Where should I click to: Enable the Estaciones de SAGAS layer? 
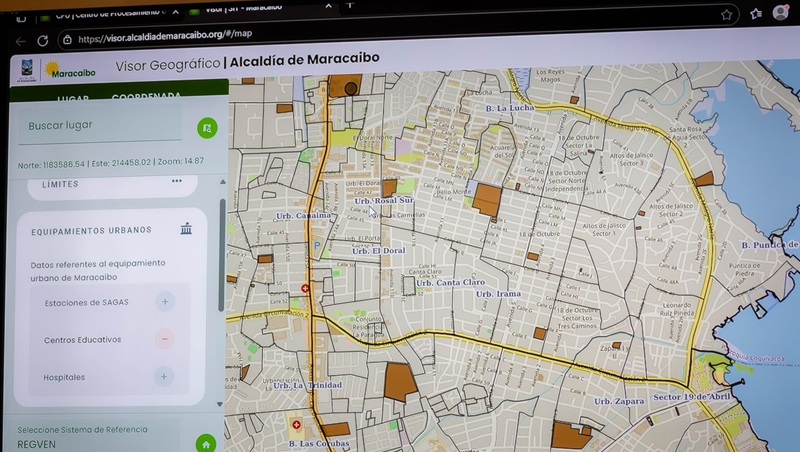[x=165, y=301]
